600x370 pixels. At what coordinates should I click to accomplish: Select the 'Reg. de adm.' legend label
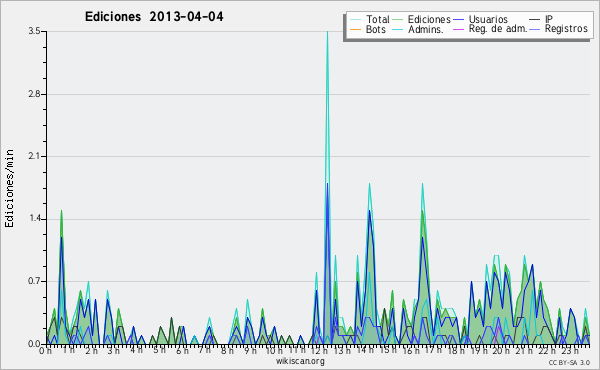coord(498,29)
